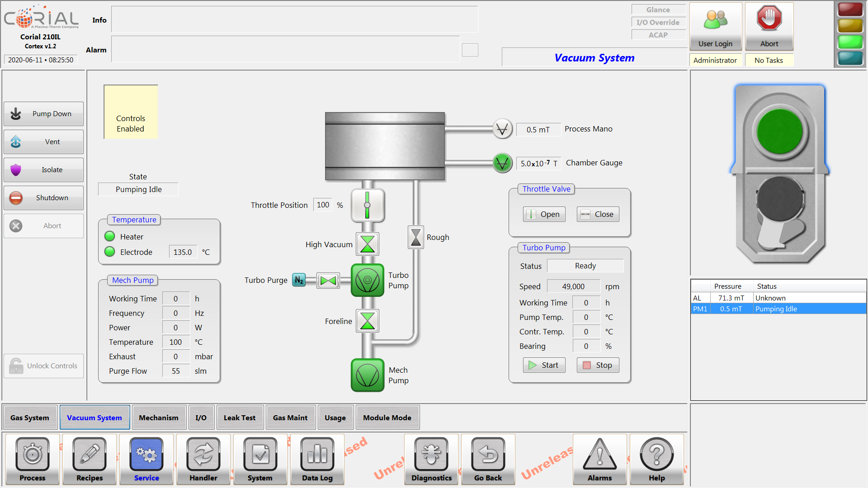Screen dimensions: 868x488
Task: Click the Purge Flow value field
Action: (176, 371)
